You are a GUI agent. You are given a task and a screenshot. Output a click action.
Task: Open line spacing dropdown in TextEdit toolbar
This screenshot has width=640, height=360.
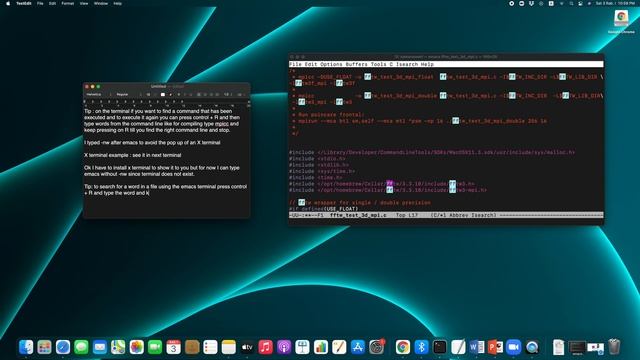[x=227, y=94]
